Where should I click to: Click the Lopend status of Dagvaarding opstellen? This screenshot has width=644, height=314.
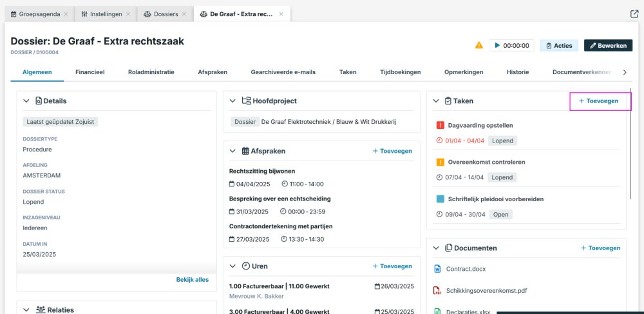(502, 141)
